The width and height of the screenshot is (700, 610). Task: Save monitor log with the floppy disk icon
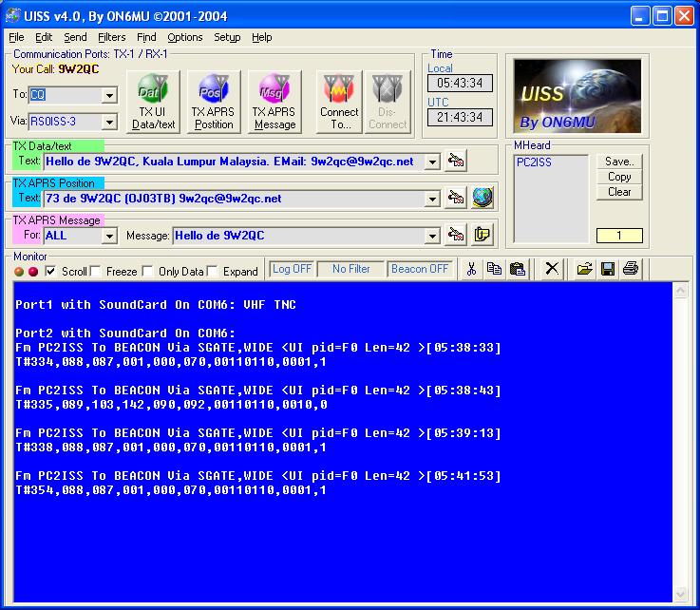(608, 269)
